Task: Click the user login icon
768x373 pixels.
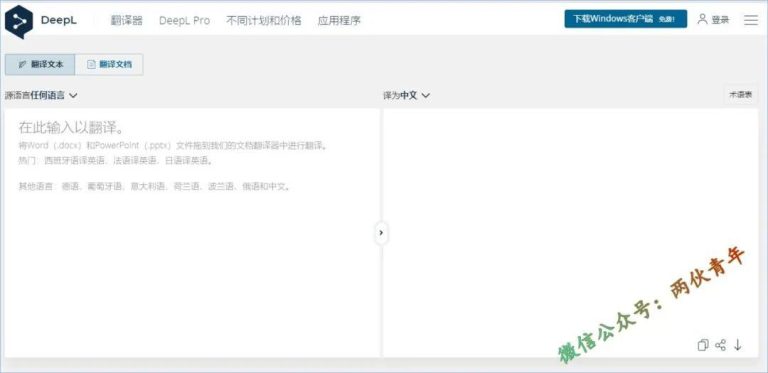Action: coord(702,19)
